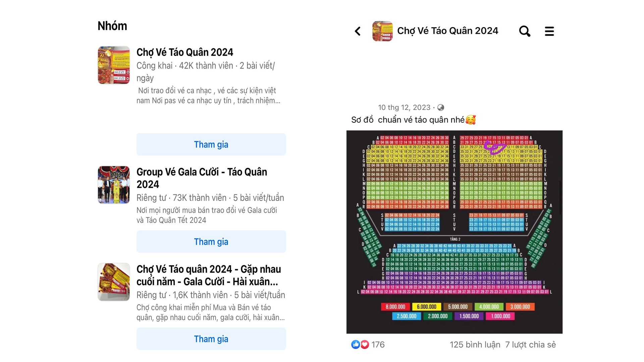The width and height of the screenshot is (644, 362).
Task: Click the heart reaction icon
Action: click(365, 344)
